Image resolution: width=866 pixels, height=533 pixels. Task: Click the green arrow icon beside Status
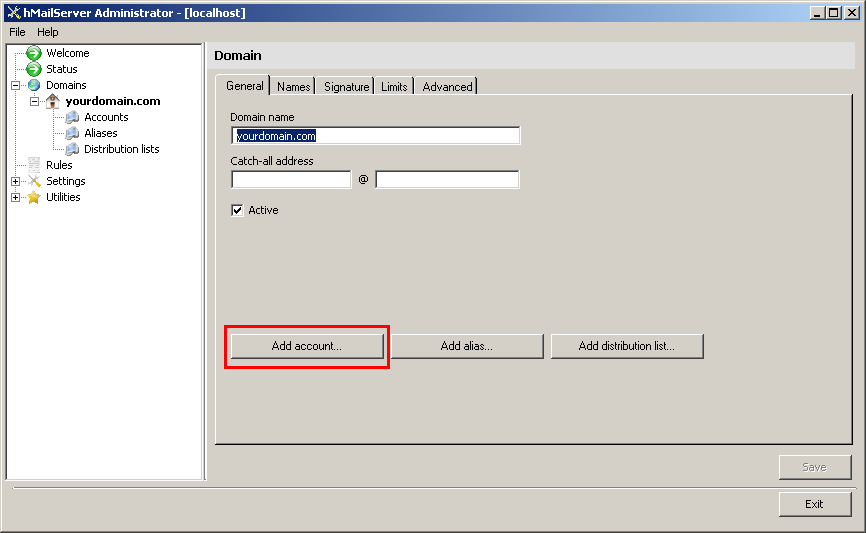[x=34, y=69]
